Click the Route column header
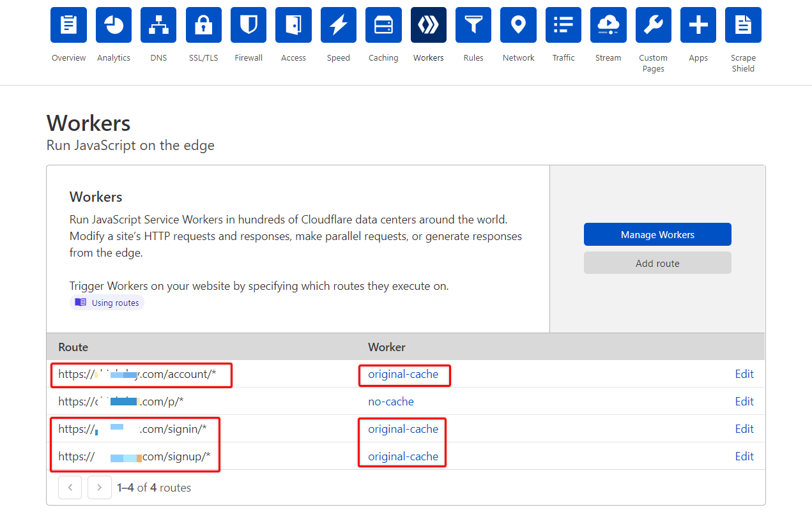 tap(73, 347)
